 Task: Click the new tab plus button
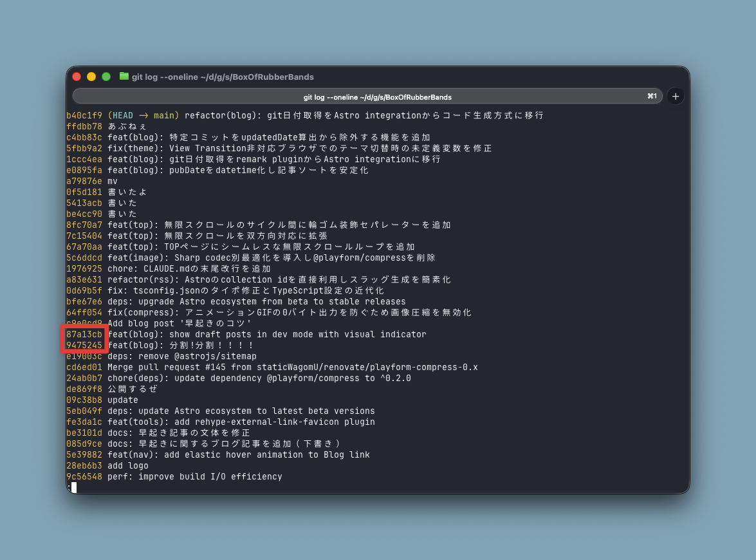click(x=675, y=97)
